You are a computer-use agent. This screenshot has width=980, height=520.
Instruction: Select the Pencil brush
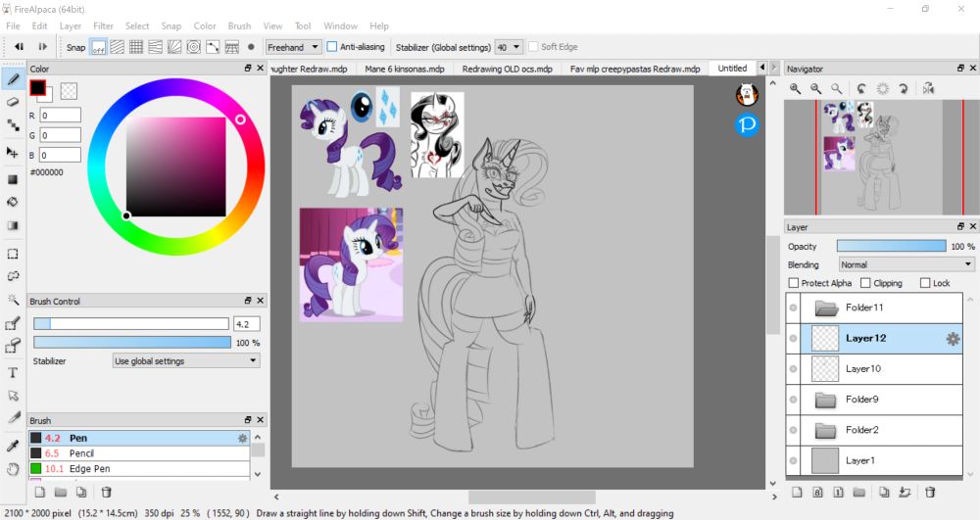139,453
